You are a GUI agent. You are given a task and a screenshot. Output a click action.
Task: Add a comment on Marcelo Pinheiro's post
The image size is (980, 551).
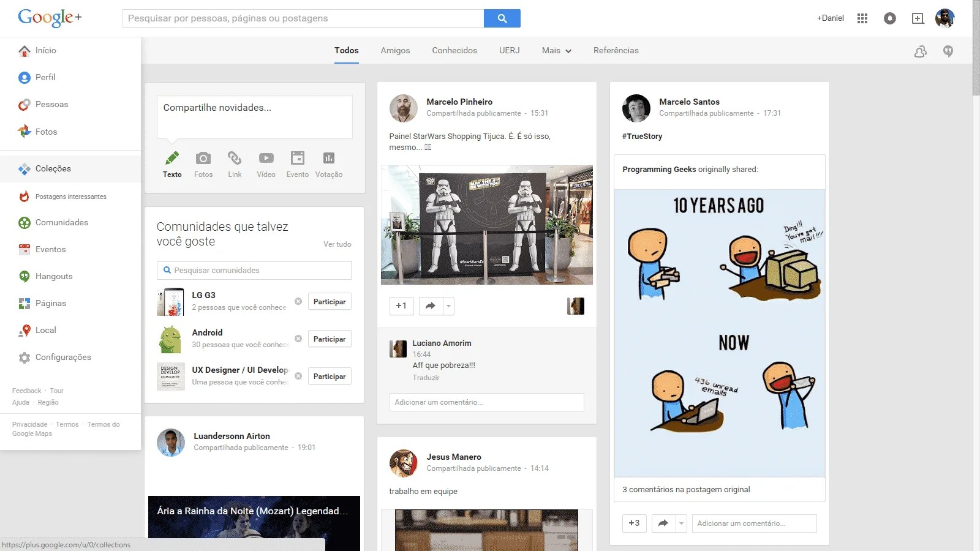point(487,402)
